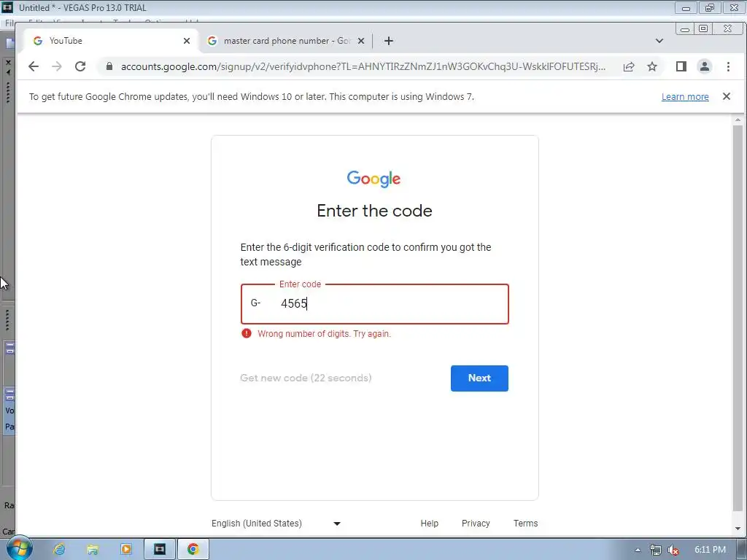Open a new tab with plus
Image resolution: width=747 pixels, height=560 pixels.
tap(389, 41)
